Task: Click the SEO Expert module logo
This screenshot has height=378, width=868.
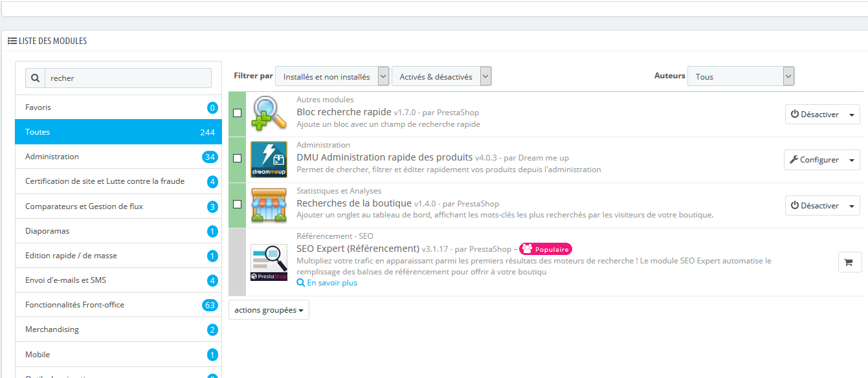Action: click(x=269, y=262)
